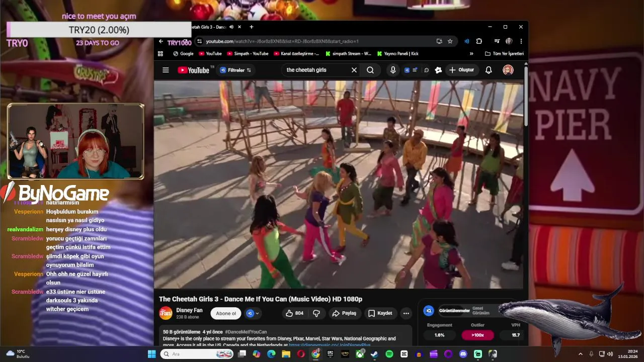The height and width of the screenshot is (362, 644).
Task: Open the Disney Fan channel avatar
Action: tap(166, 313)
